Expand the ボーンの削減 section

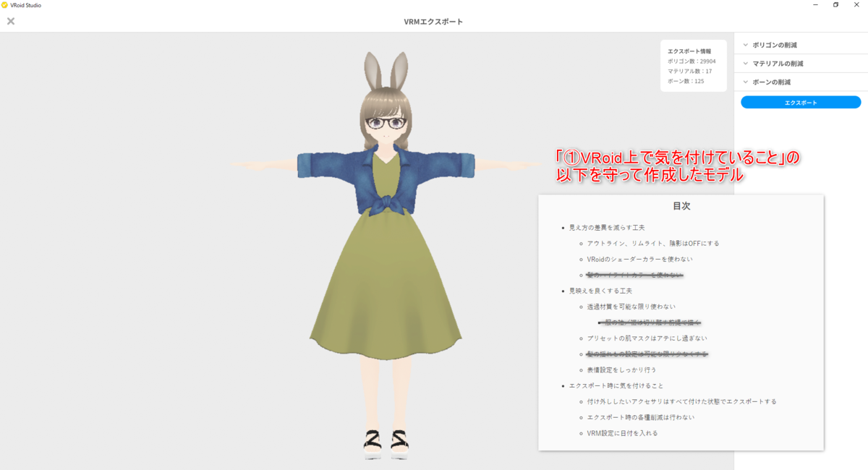[x=801, y=82]
